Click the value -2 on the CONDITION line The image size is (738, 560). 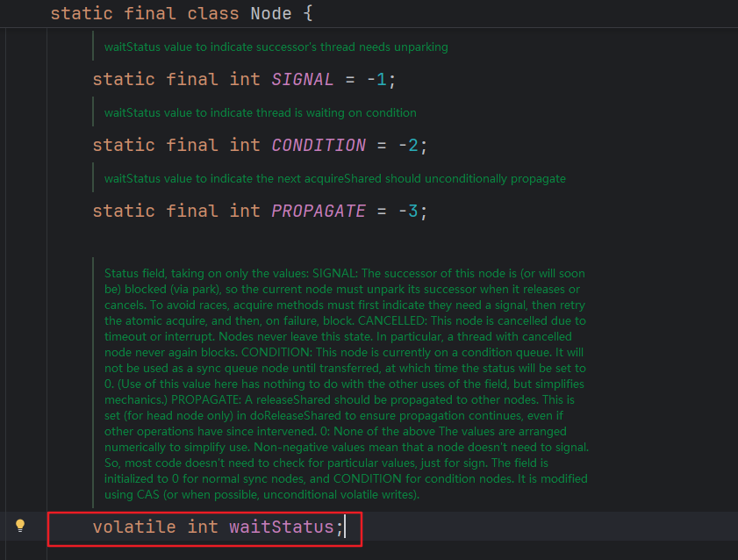pyautogui.click(x=409, y=145)
